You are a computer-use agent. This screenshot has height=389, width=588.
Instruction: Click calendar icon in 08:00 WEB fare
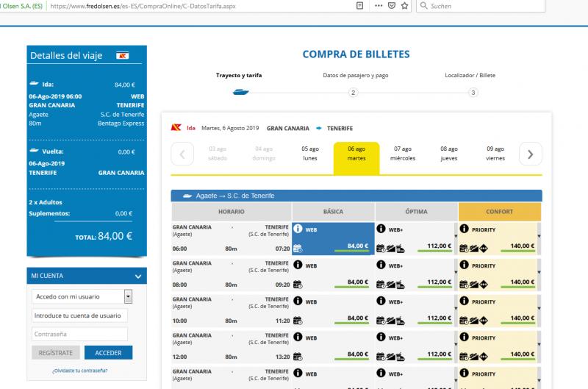coord(298,285)
